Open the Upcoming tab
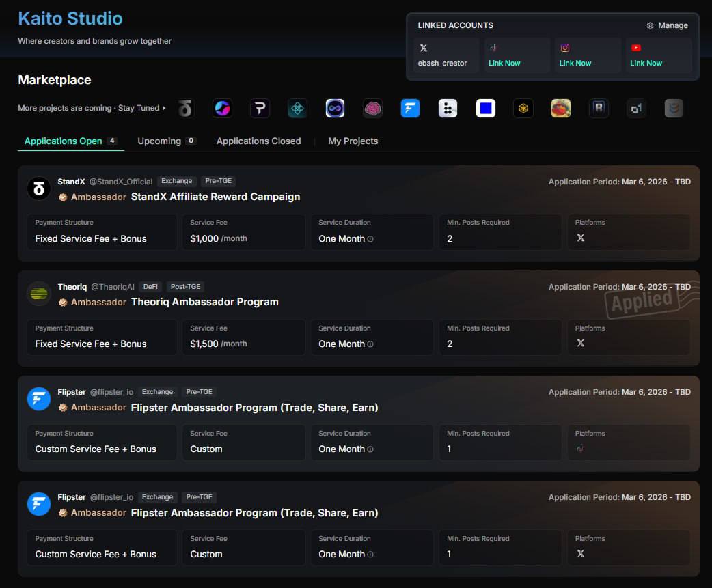712x588 pixels. pyautogui.click(x=166, y=141)
